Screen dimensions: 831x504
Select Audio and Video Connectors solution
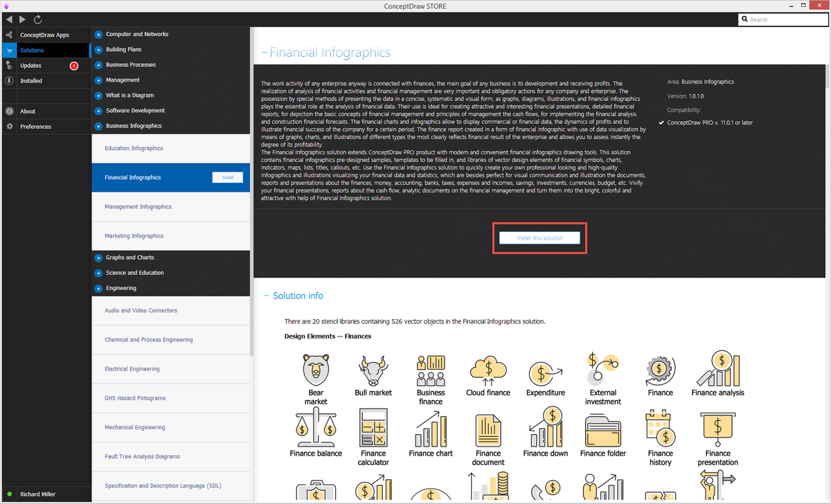coord(170,310)
